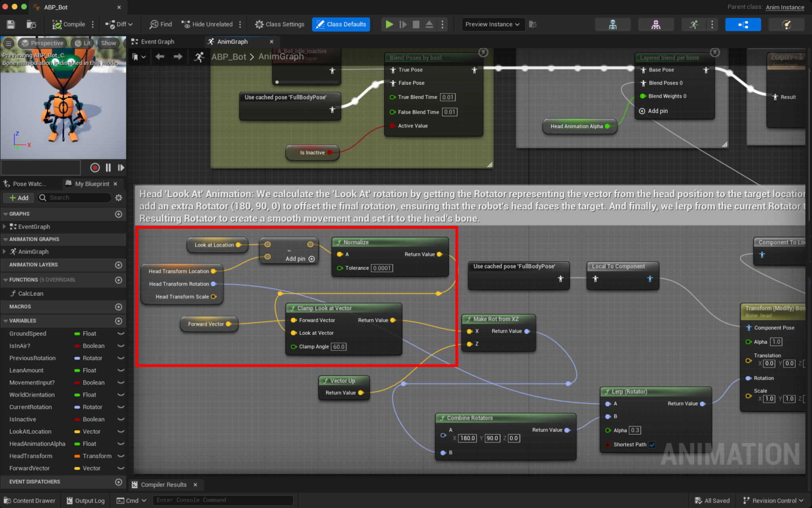Click the Browse to asset icon
The image size is (812, 508).
pyautogui.click(x=31, y=24)
